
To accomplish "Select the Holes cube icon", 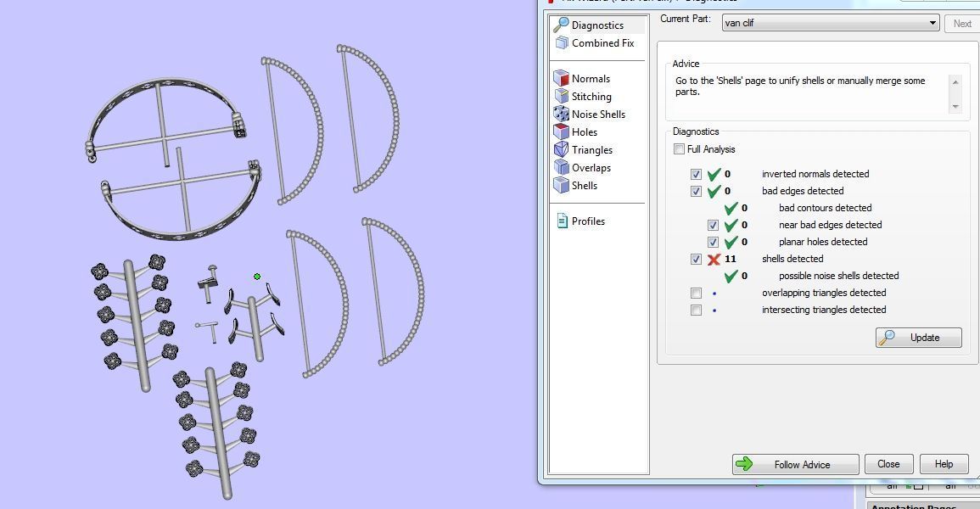I will pos(561,131).
